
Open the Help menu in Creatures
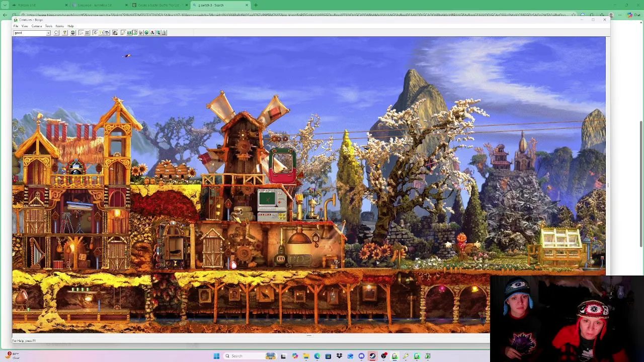[70, 26]
